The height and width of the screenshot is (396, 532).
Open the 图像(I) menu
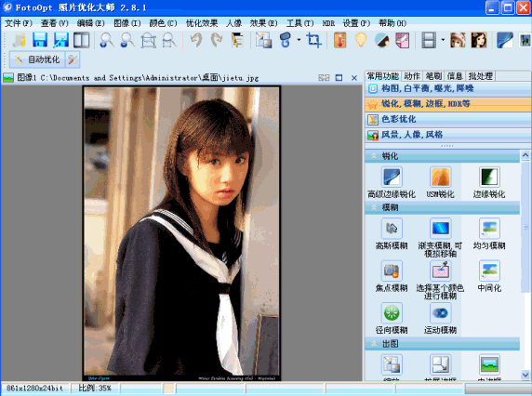[x=126, y=23]
